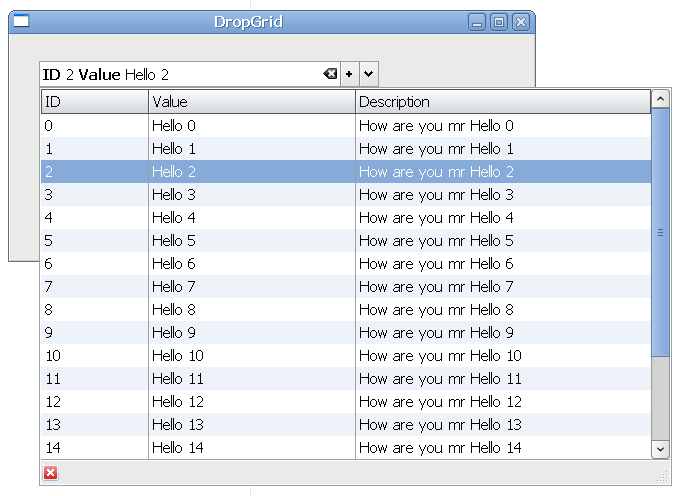Click the vertical scrollbar thumb
Screen dimensions: 681x496
coord(660,232)
